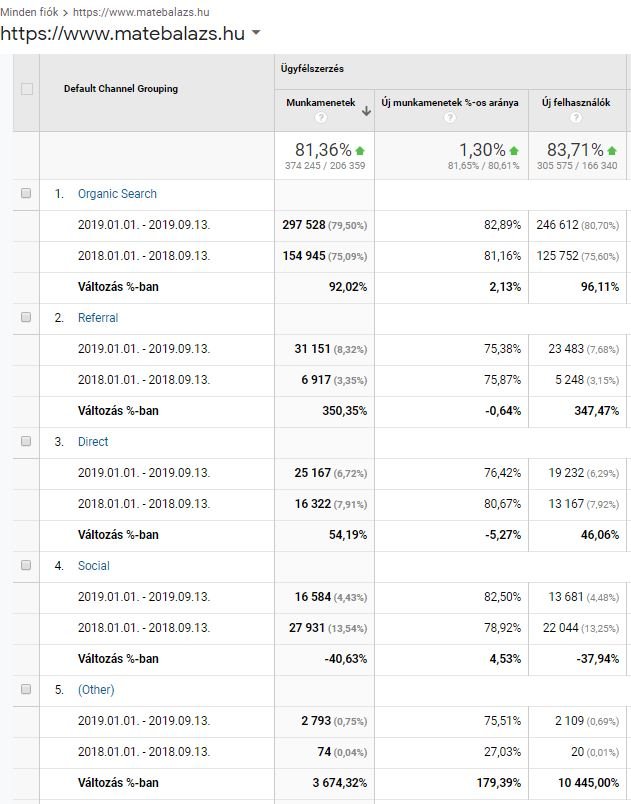Sort by Új felhasználók column header
Viewport: 631px width, 804px height.
coord(573,102)
